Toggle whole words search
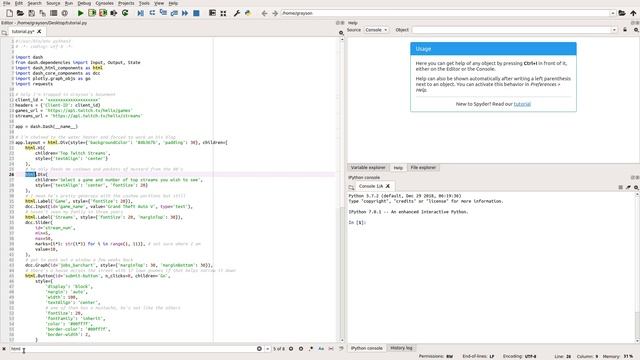Image resolution: width=640 pixels, height=360 pixels. pos(331,349)
